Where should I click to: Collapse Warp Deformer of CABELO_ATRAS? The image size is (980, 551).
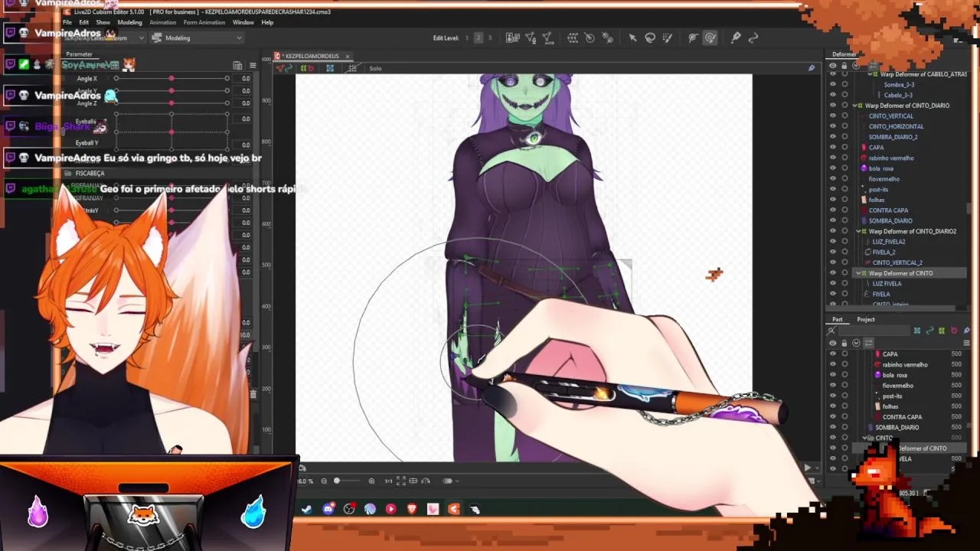871,74
